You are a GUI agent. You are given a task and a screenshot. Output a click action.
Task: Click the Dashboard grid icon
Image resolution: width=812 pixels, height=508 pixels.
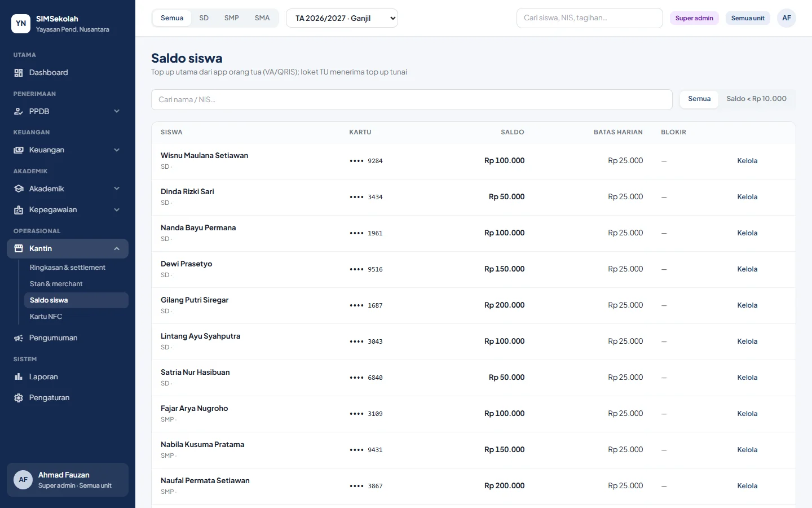pos(19,73)
